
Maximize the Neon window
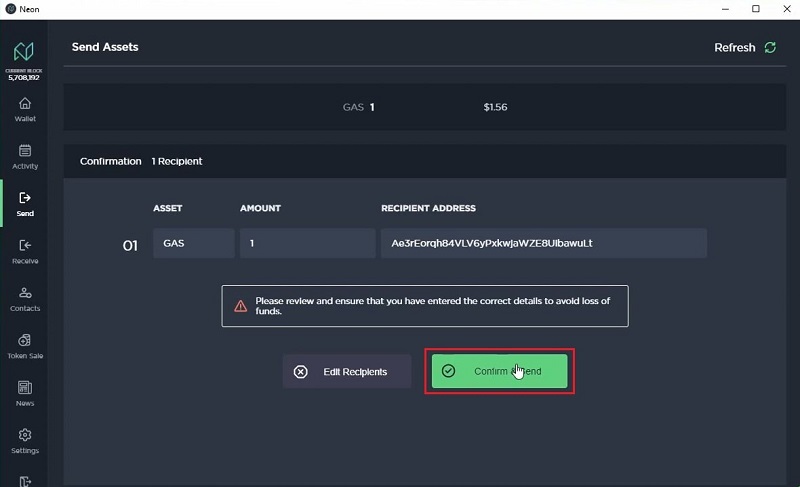point(755,9)
